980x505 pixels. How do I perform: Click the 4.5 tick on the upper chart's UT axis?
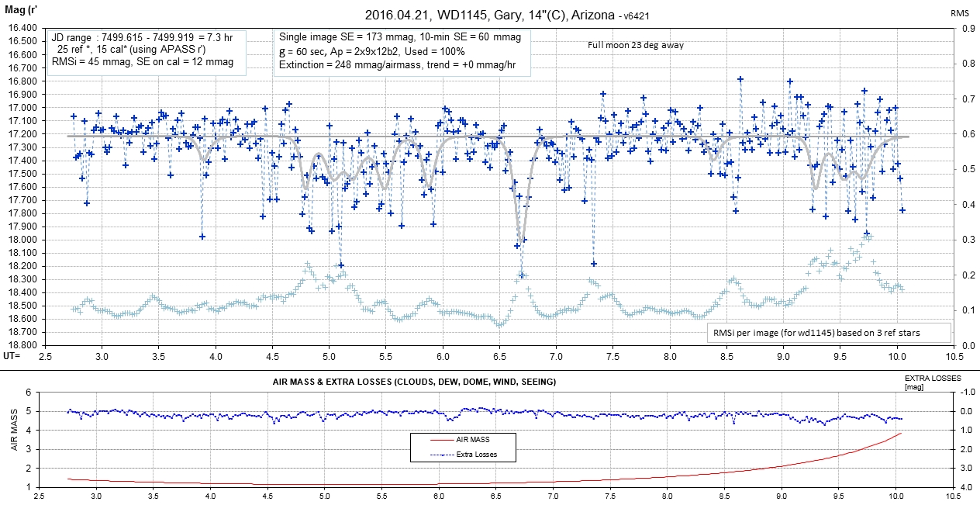272,356
